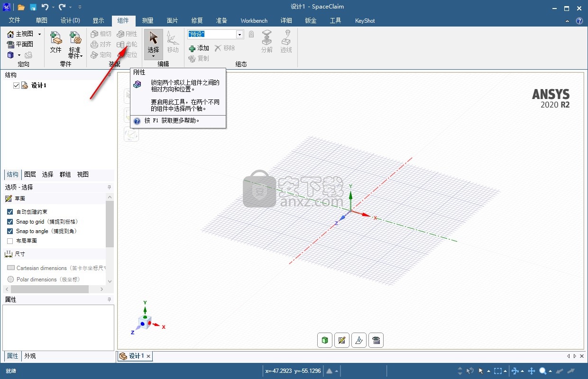The height and width of the screenshot is (379, 588).
Task: Uncheck 自动创建约束 option
Action: tap(10, 212)
